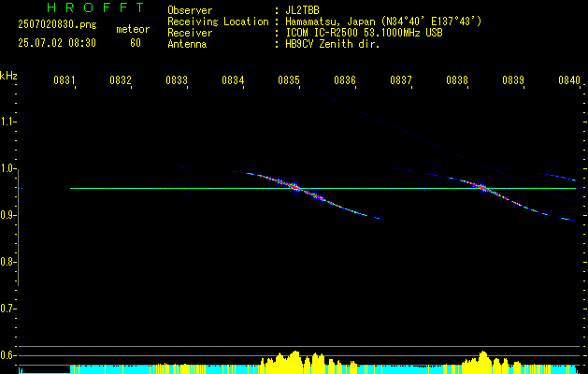
Task: Click the 0834 time marker
Action: (x=233, y=80)
